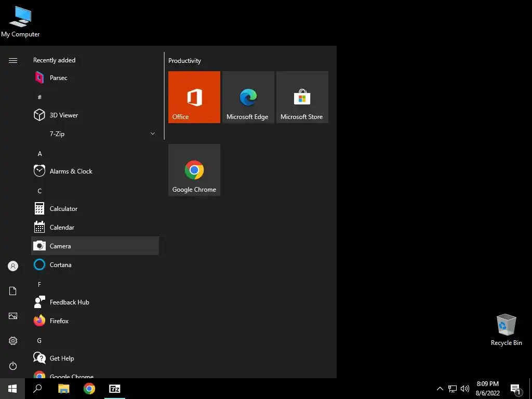Expand the Start menu hamburger button
This screenshot has height=399, width=532.
pyautogui.click(x=13, y=60)
